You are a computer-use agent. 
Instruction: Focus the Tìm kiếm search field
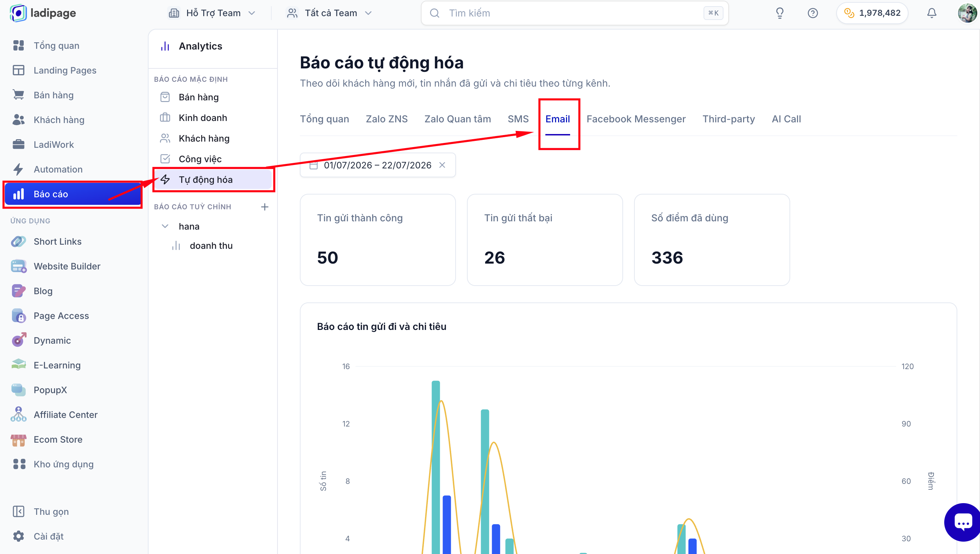click(574, 13)
